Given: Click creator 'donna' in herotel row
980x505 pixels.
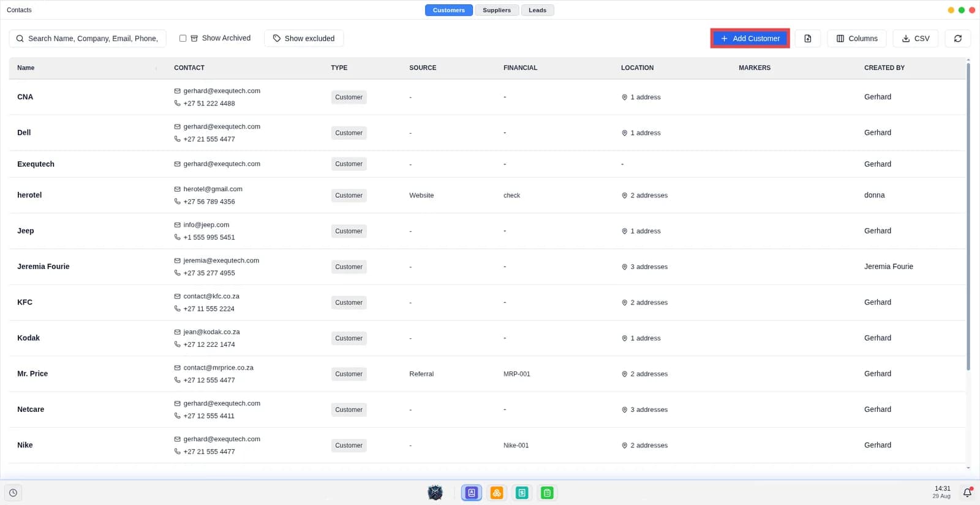Looking at the screenshot, I should click(x=874, y=196).
